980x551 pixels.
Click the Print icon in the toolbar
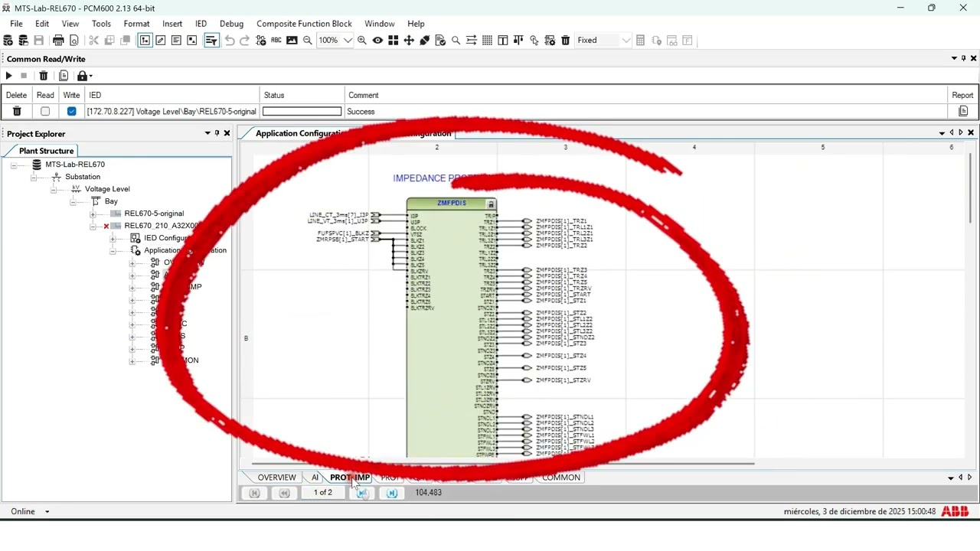58,41
